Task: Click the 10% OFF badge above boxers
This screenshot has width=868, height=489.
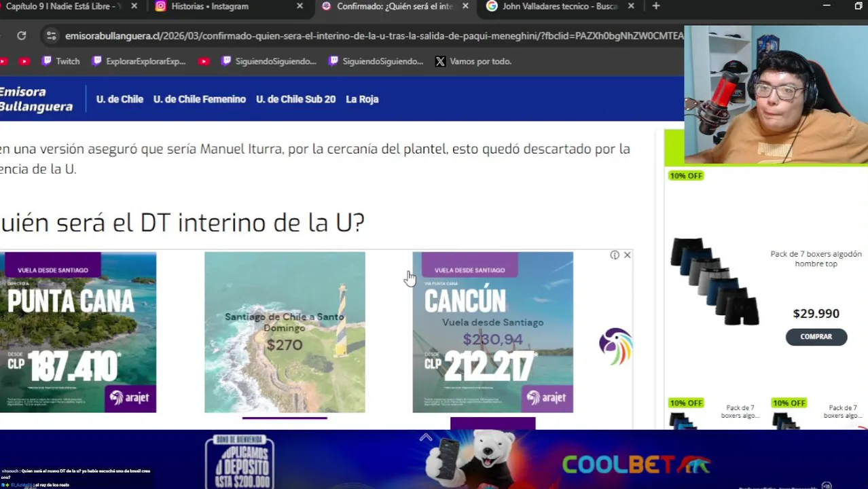Action: point(686,176)
